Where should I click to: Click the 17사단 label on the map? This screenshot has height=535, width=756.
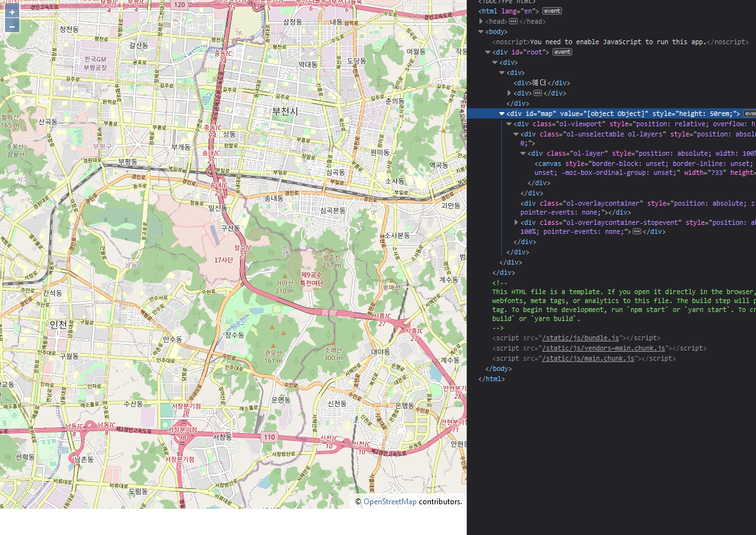[223, 260]
